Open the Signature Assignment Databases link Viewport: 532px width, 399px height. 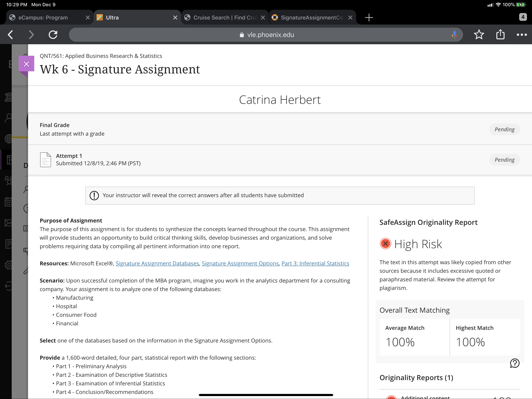(157, 264)
